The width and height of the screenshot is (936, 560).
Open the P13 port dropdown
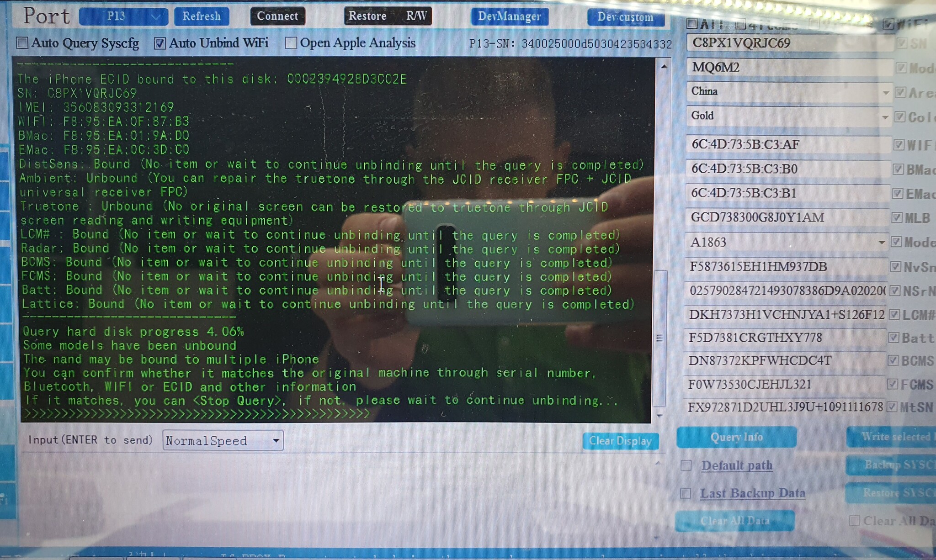click(x=123, y=16)
